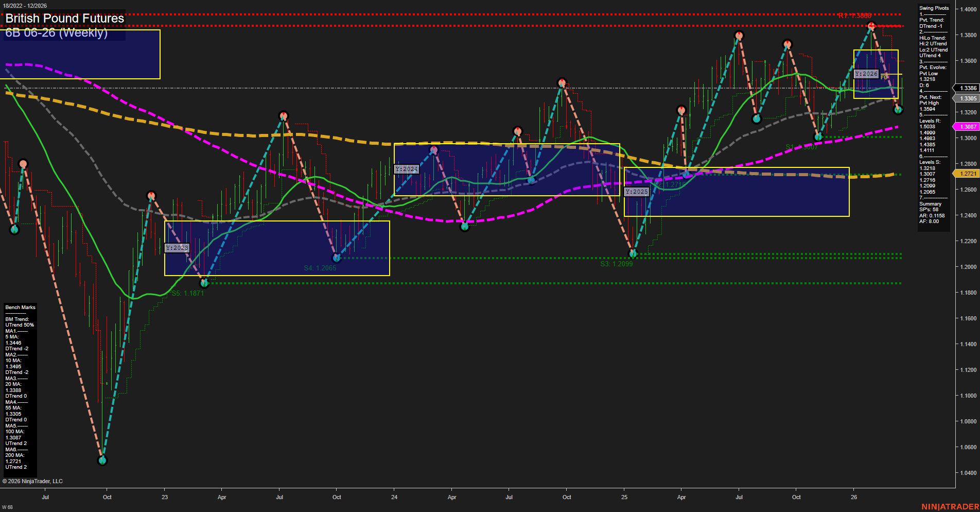The image size is (980, 512).
Task: Select the orange 1.2721 200-MA price tag on axis
Action: [x=967, y=174]
